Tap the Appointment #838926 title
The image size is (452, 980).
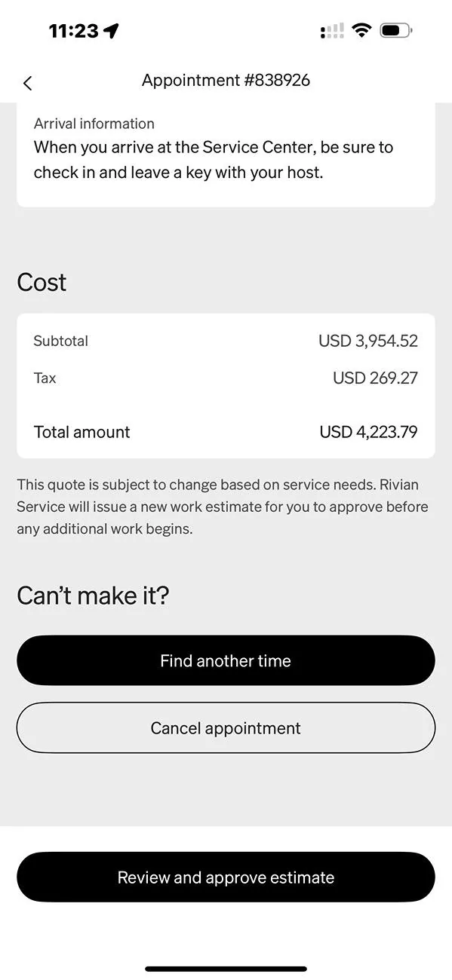pyautogui.click(x=226, y=80)
